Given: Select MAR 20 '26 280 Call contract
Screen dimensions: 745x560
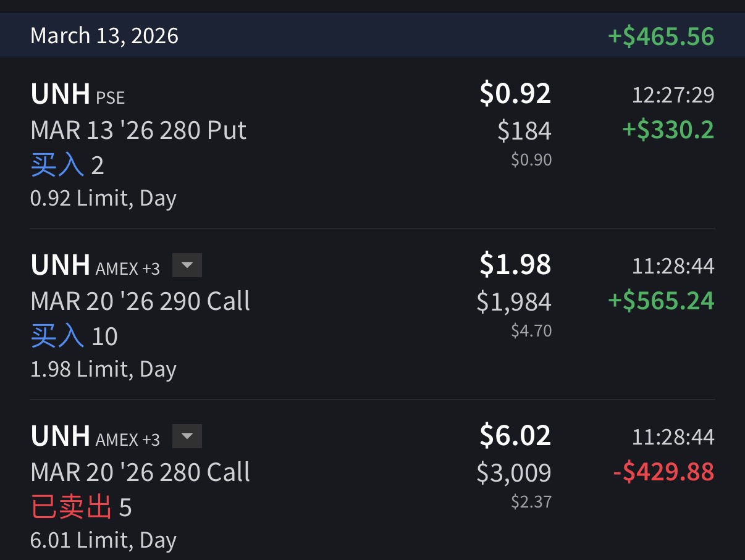Looking at the screenshot, I should (x=140, y=472).
